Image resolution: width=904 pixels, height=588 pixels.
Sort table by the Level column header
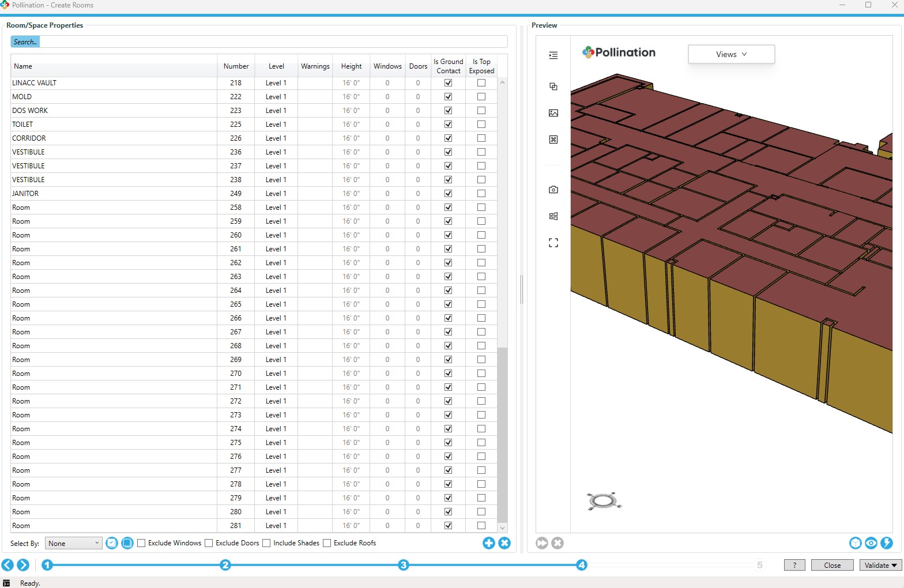click(276, 66)
